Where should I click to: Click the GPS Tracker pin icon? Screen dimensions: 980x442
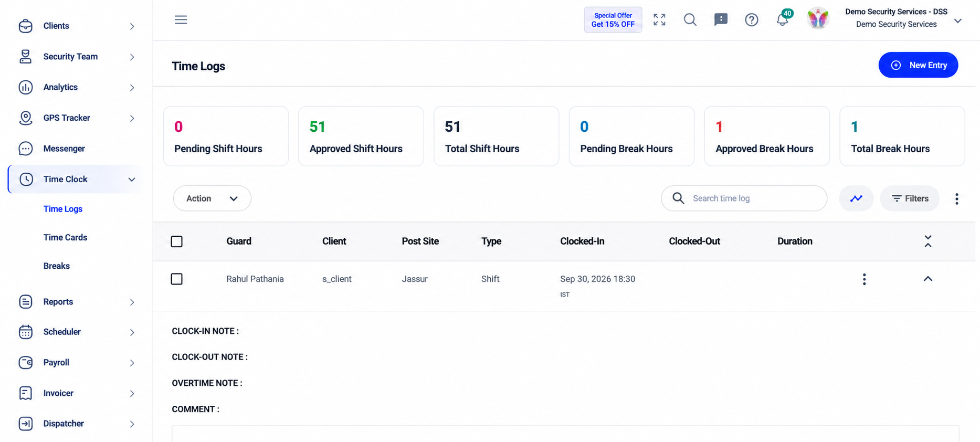click(25, 118)
